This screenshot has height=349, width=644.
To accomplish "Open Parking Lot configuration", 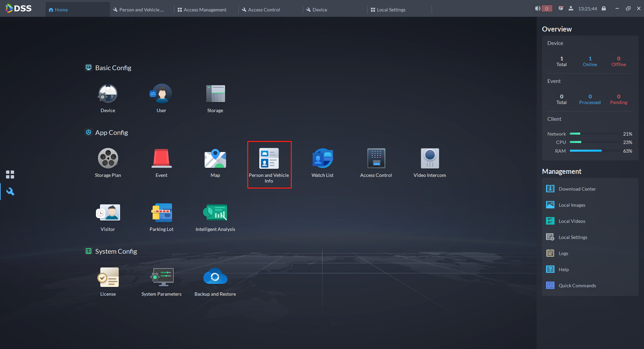I will pos(161,213).
